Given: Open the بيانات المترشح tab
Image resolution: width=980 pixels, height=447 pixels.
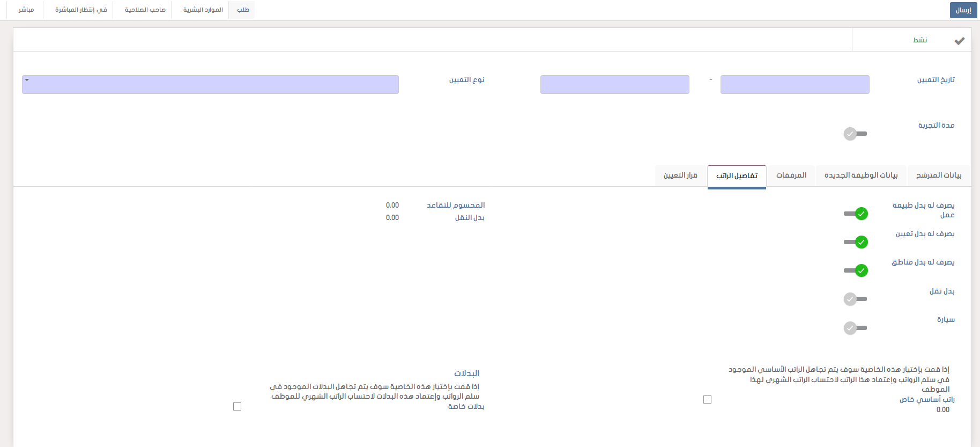Looking at the screenshot, I should [x=938, y=175].
